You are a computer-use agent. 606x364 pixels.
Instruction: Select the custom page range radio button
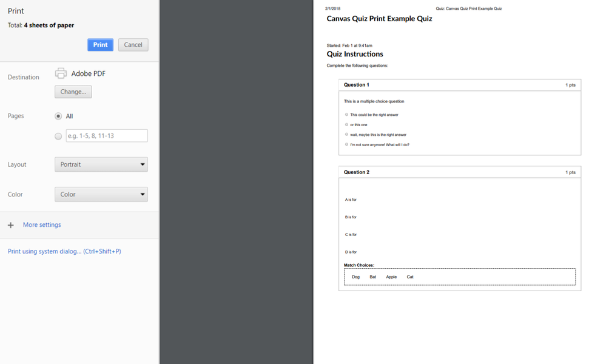point(58,136)
